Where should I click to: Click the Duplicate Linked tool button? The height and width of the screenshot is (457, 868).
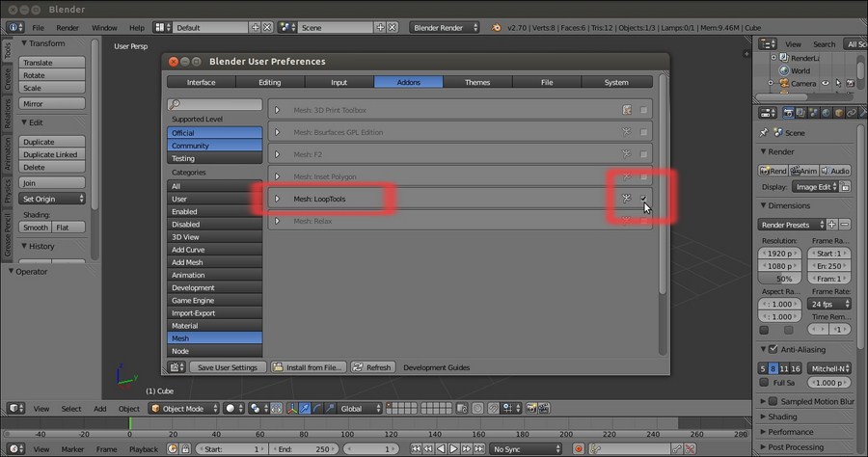52,154
